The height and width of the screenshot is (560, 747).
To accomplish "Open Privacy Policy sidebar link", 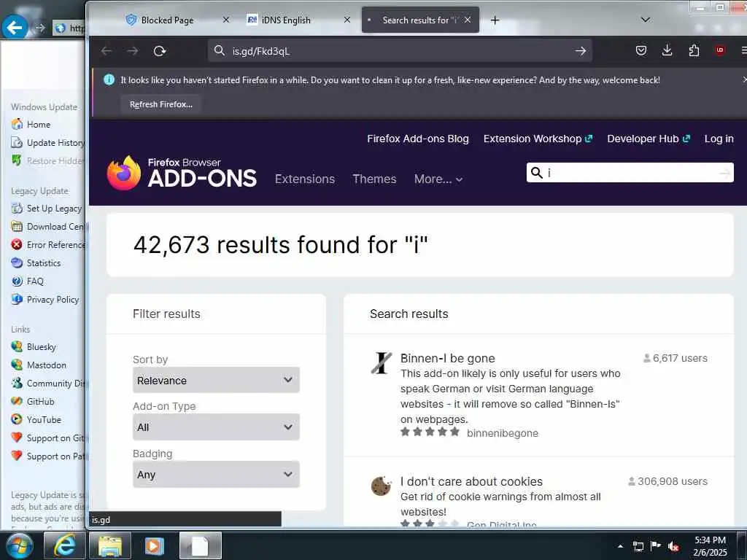I will point(53,300).
